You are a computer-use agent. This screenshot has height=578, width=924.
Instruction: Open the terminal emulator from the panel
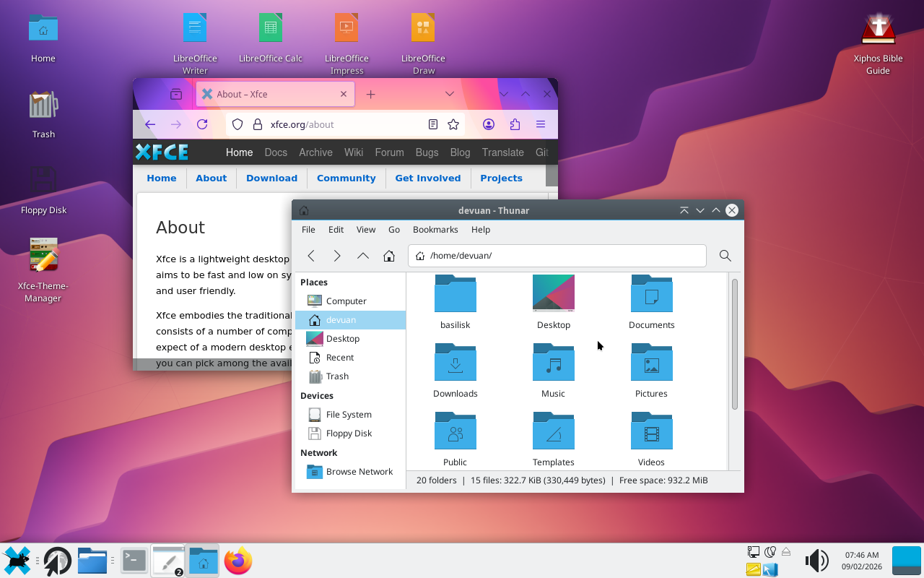[134, 561]
